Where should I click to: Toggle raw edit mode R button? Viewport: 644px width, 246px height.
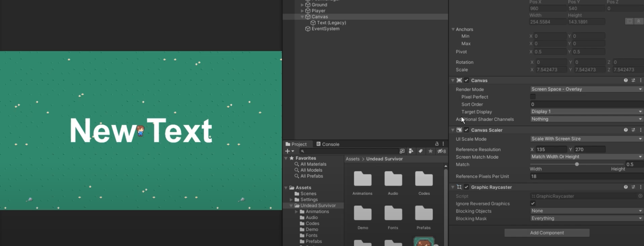pyautogui.click(x=639, y=21)
